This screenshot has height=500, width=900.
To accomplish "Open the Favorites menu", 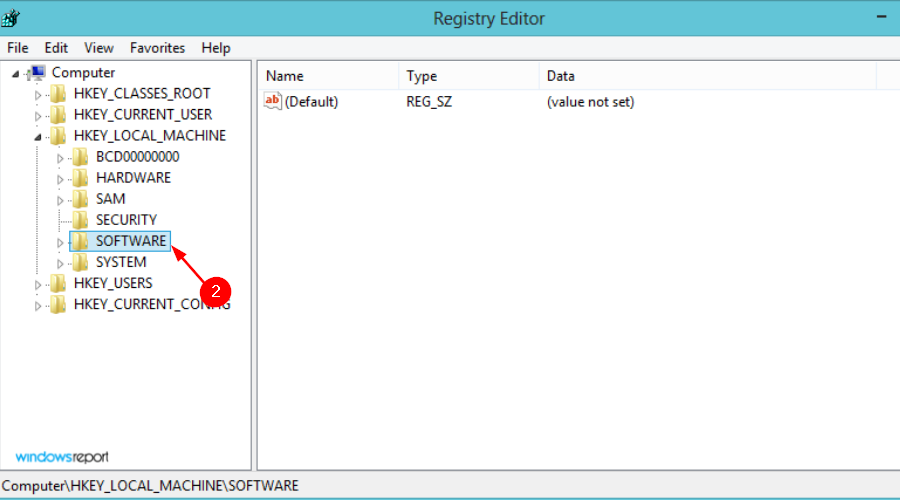I will coord(157,48).
